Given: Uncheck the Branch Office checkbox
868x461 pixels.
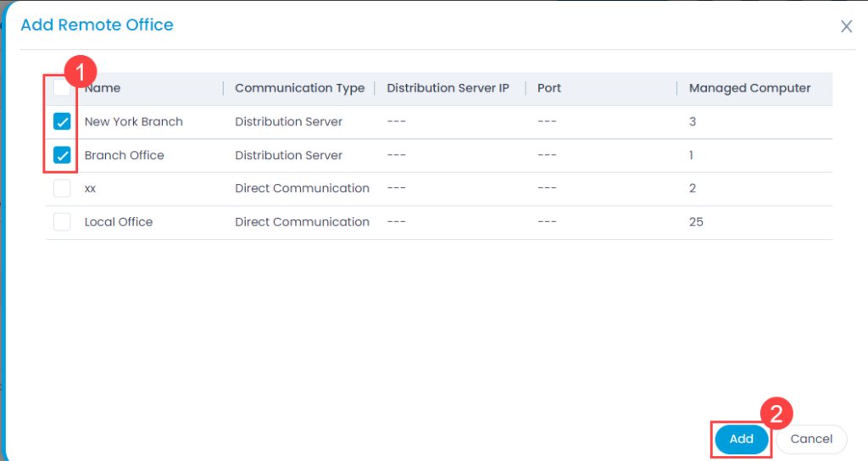Looking at the screenshot, I should (62, 155).
